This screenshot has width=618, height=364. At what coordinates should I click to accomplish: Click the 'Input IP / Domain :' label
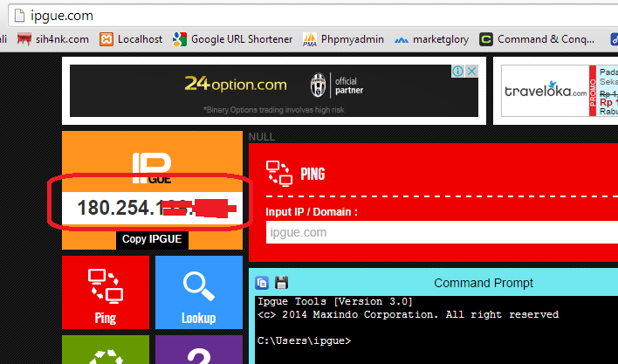312,211
